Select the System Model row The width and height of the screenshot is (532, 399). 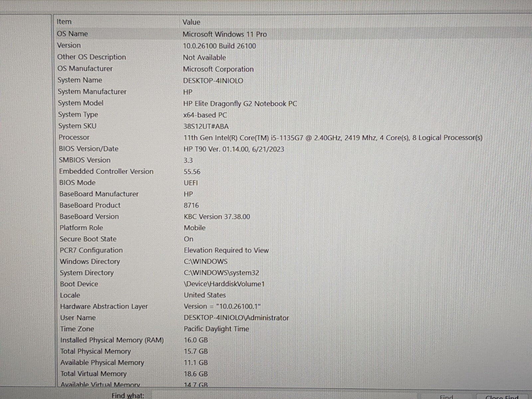pyautogui.click(x=81, y=103)
